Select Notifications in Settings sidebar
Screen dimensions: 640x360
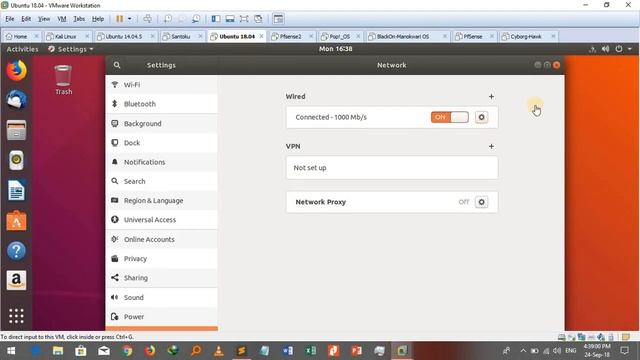coord(162,162)
